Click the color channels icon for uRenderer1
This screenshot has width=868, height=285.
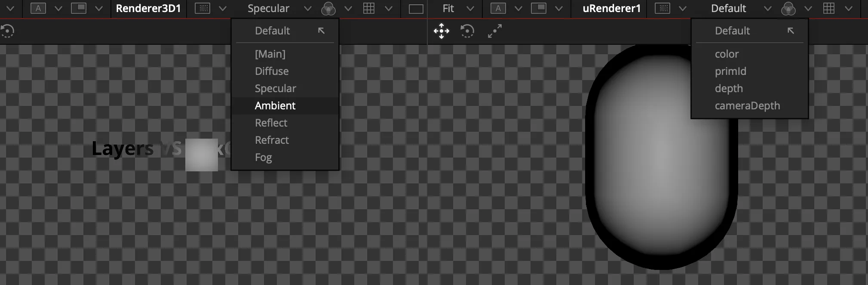click(788, 9)
